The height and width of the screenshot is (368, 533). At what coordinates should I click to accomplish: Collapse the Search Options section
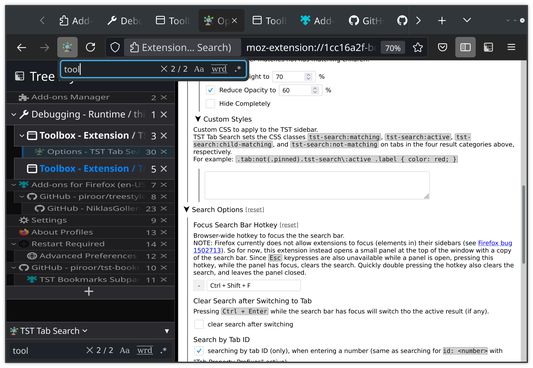[186, 209]
